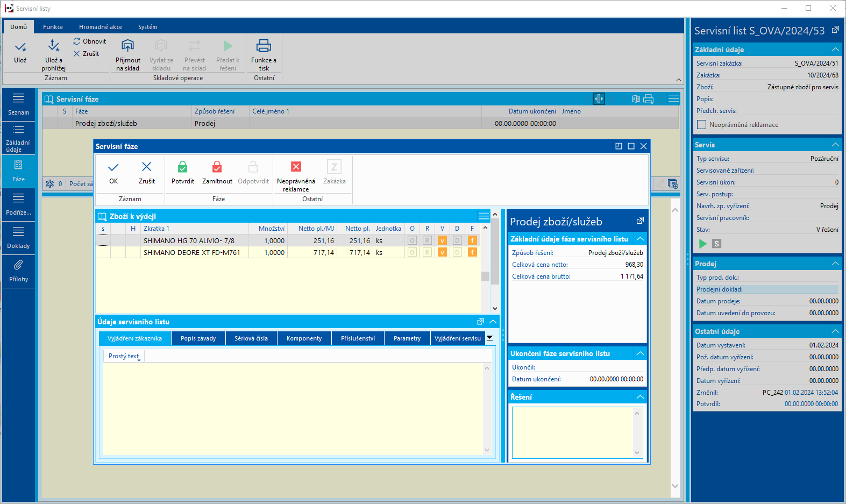Collapse the Servis panel section
The height and width of the screenshot is (504, 846).
(835, 145)
